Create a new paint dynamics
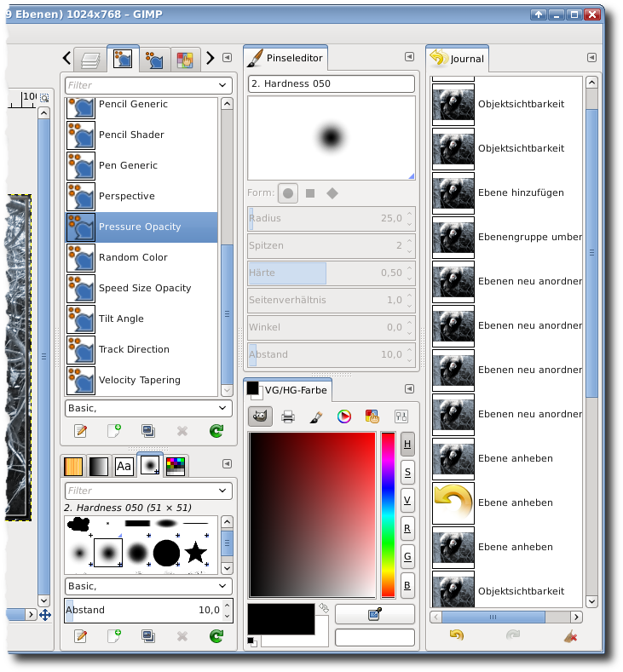Image resolution: width=623 pixels, height=672 pixels. pyautogui.click(x=114, y=431)
